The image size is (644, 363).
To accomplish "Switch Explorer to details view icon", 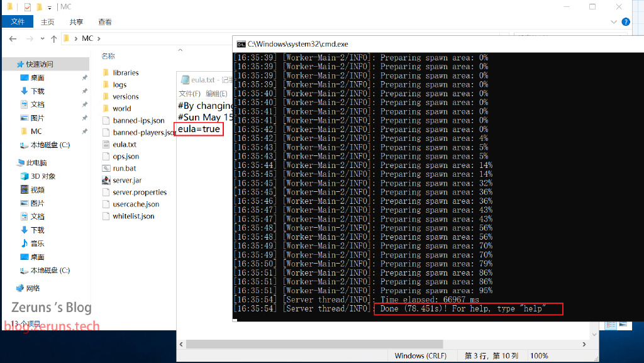I will [x=610, y=325].
